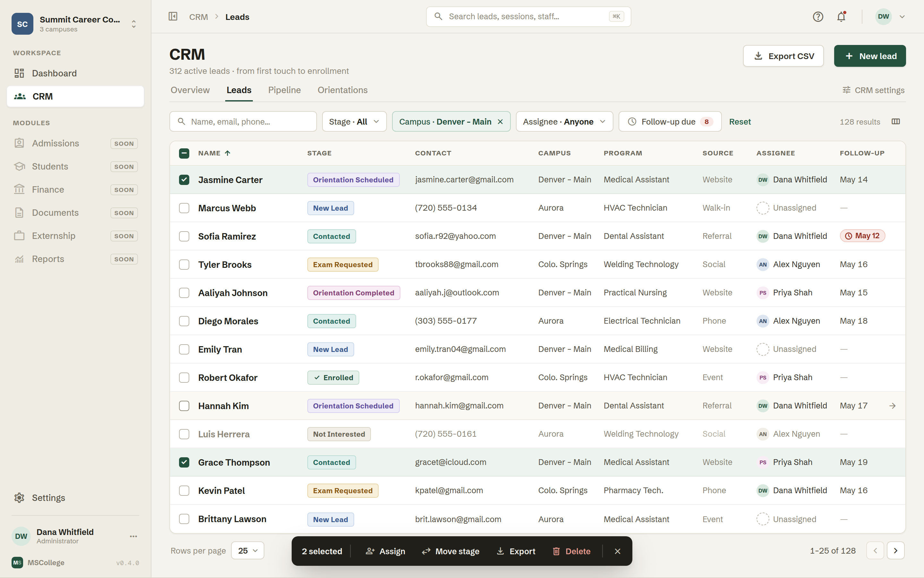This screenshot has width=924, height=578.
Task: Click the Documents file icon
Action: [x=19, y=213]
